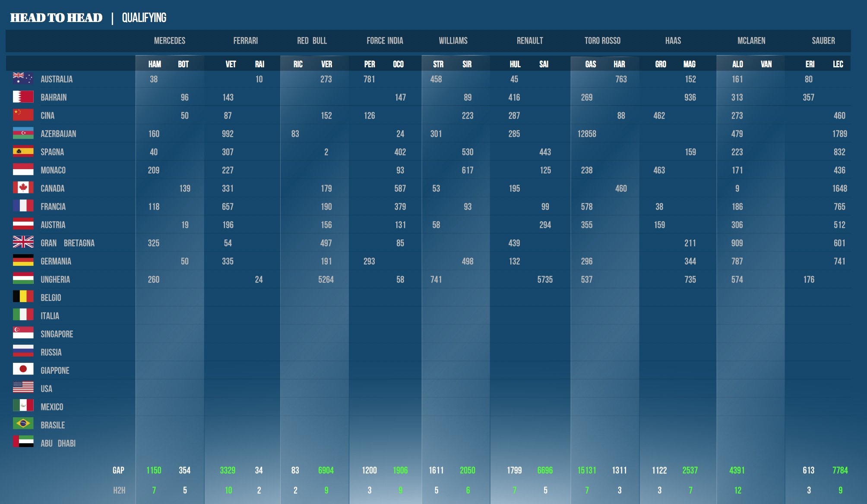Click the H2H row label

(x=119, y=490)
